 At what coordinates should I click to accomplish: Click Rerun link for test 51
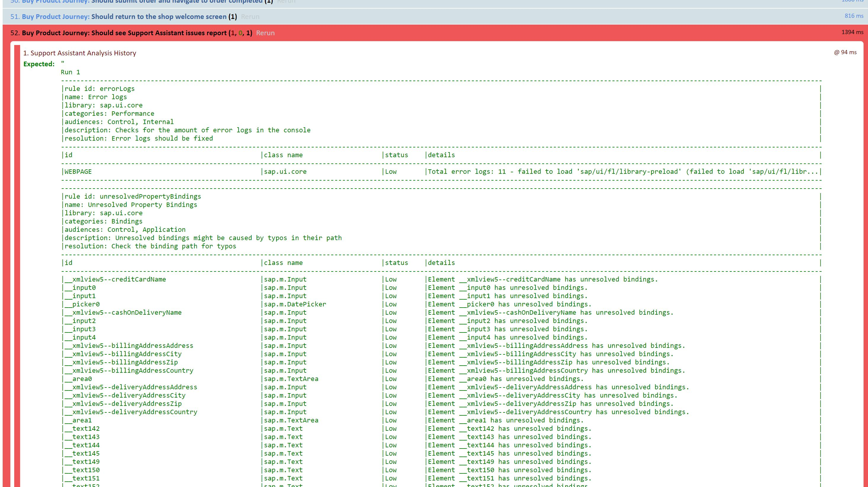(x=250, y=17)
